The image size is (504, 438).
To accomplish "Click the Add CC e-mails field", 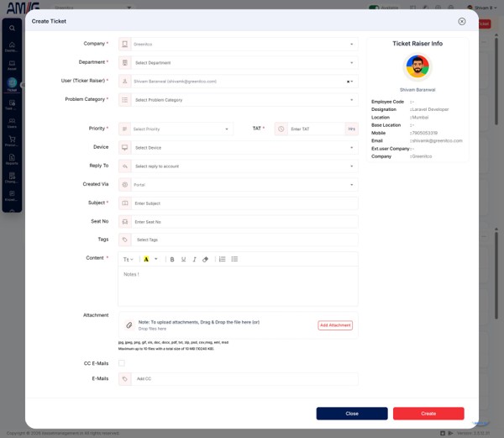I will point(244,379).
